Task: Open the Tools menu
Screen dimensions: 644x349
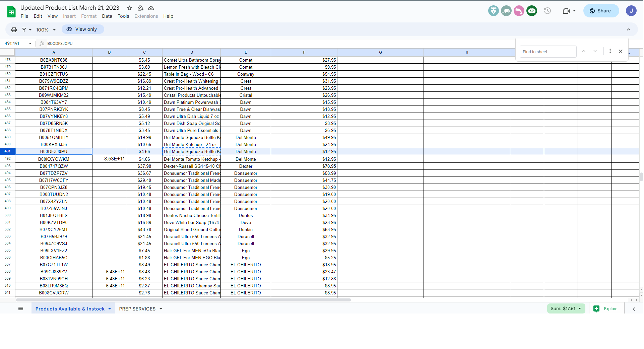Action: tap(123, 16)
